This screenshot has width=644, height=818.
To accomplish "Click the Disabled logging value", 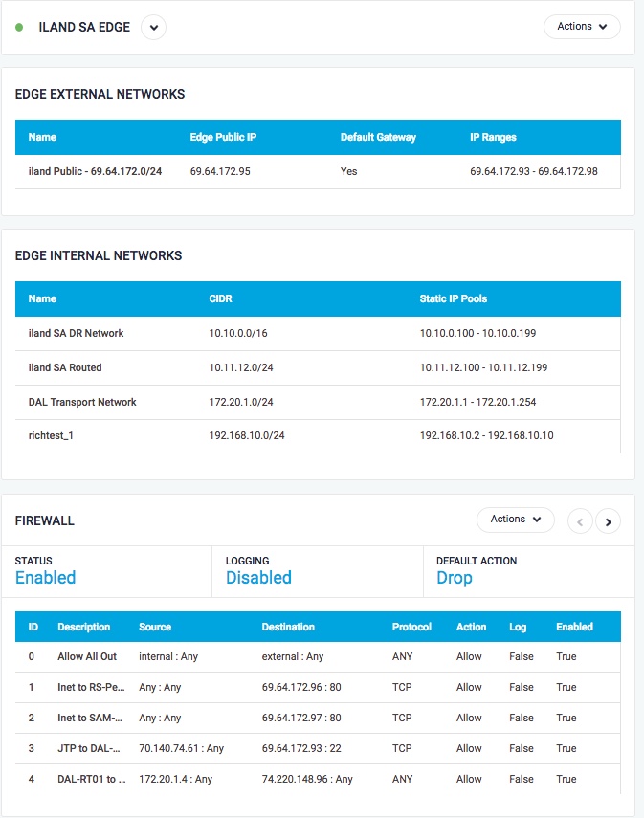I will pos(259,578).
